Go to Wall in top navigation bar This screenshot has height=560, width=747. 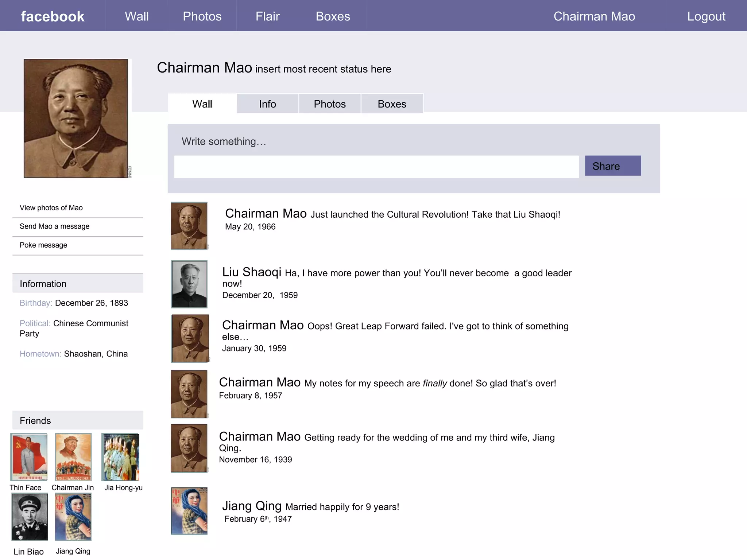click(137, 16)
